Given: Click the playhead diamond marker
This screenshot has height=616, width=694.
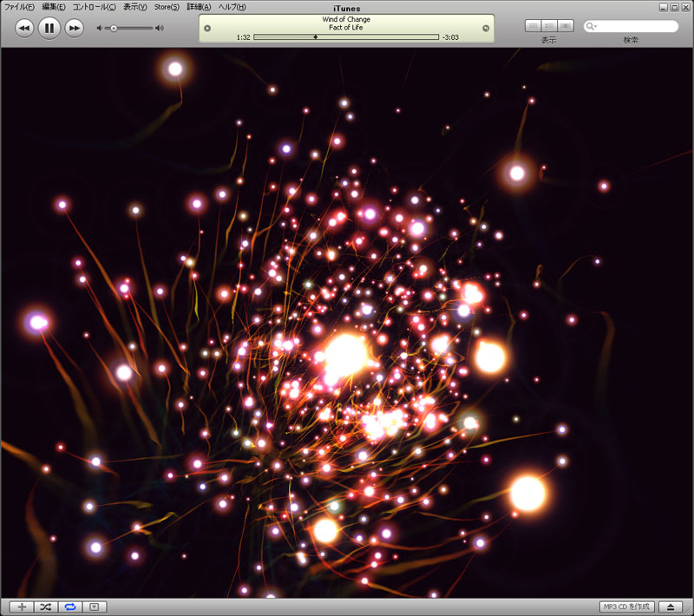Looking at the screenshot, I should point(316,37).
